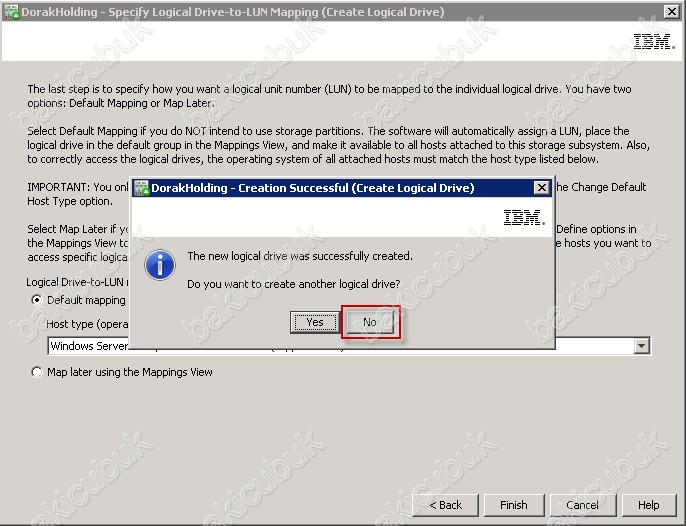
Task: Close the Creation Successful dialog
Action: tap(542, 188)
